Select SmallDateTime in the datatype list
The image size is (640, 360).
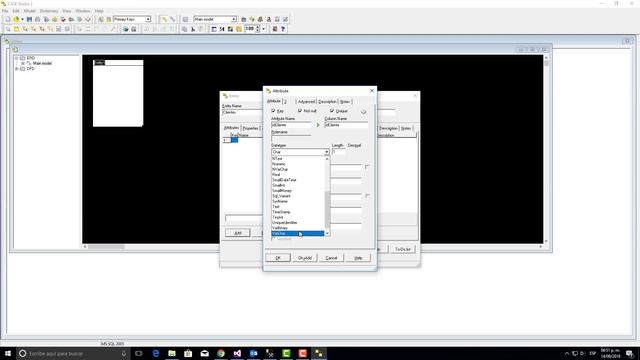pos(298,180)
